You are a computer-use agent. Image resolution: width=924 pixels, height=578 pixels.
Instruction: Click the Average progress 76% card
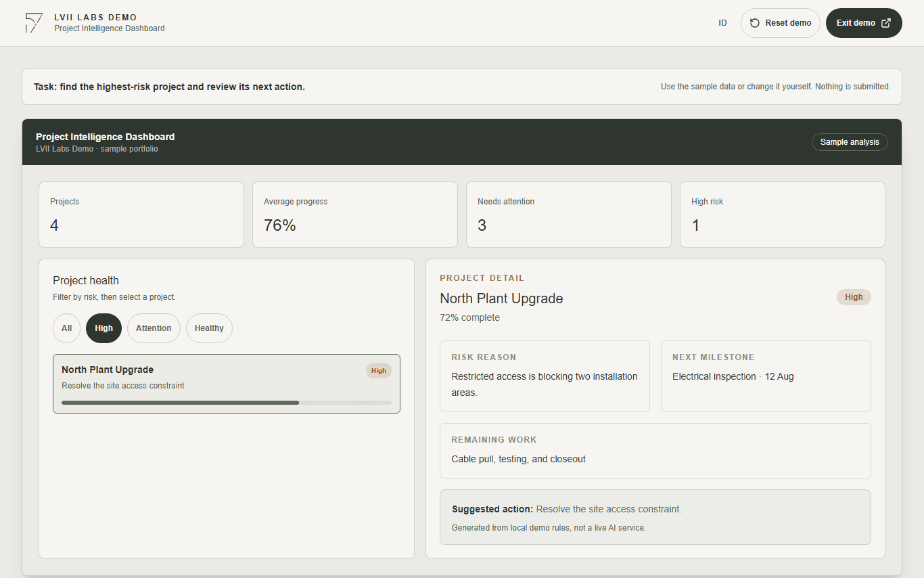point(355,215)
